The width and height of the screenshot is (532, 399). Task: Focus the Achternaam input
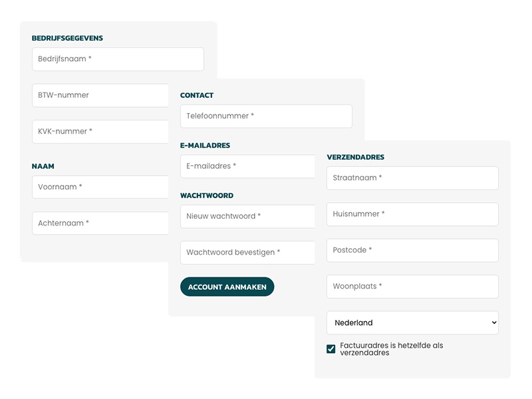[x=100, y=223]
